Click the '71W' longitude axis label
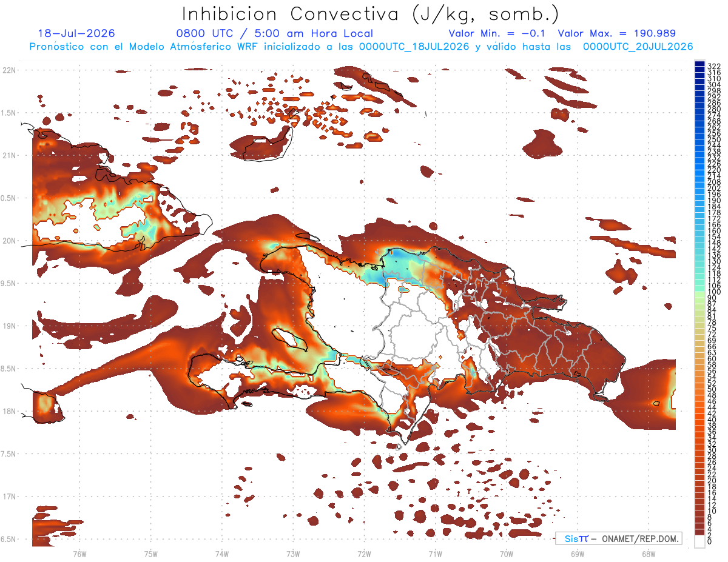The image size is (728, 562). [435, 554]
